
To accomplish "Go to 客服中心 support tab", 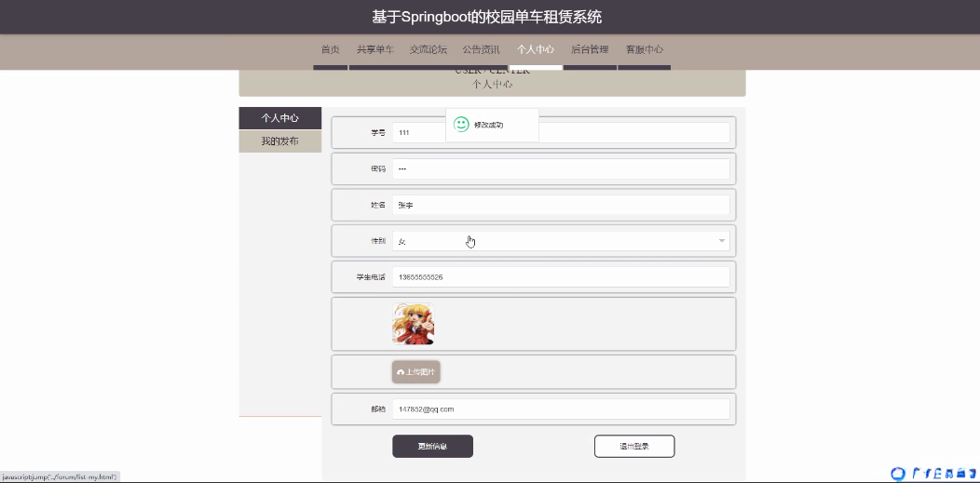I will [645, 49].
